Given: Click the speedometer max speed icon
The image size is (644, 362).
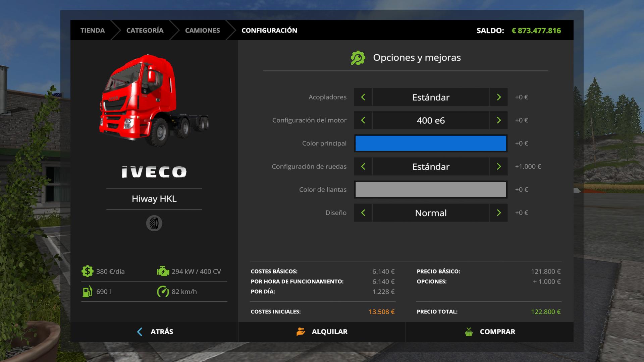Looking at the screenshot, I should 163,292.
